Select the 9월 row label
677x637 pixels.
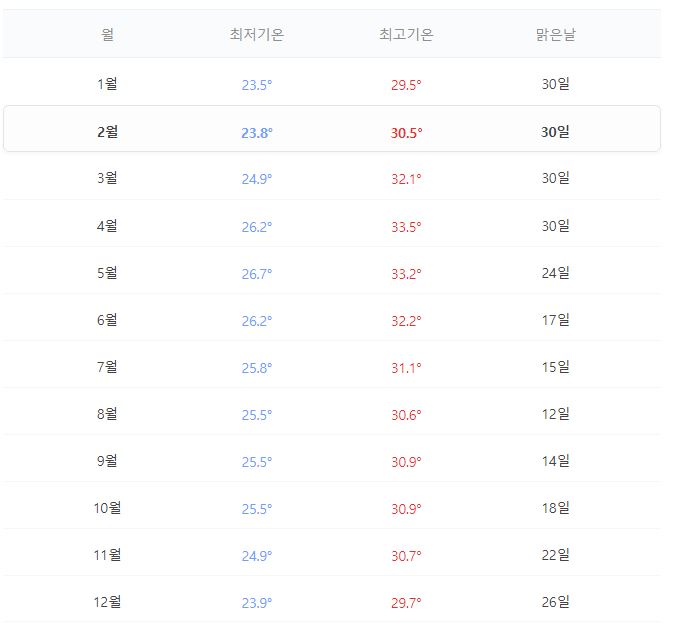click(x=108, y=461)
